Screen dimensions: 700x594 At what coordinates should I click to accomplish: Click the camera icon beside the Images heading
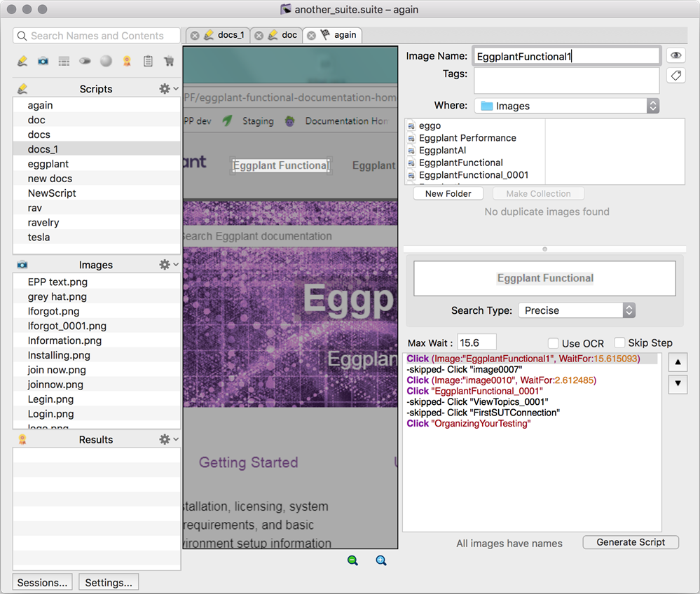point(22,265)
